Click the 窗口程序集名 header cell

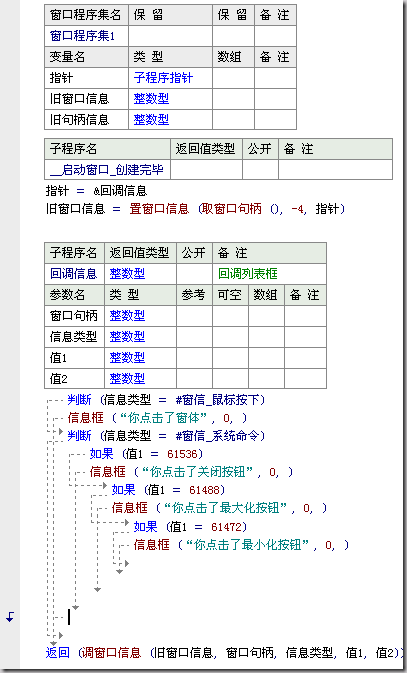pyautogui.click(x=86, y=15)
